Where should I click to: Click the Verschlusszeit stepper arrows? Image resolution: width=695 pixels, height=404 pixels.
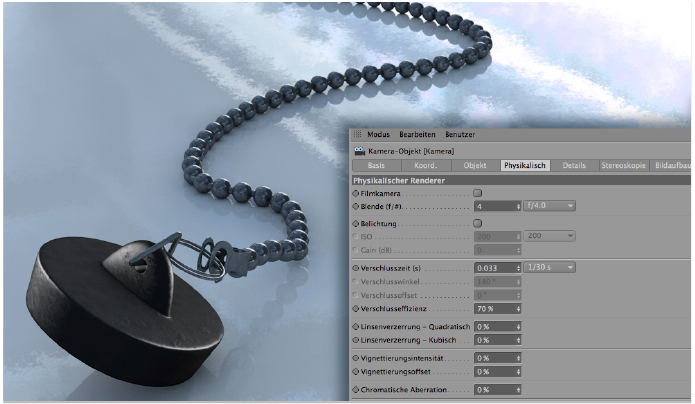[518, 268]
